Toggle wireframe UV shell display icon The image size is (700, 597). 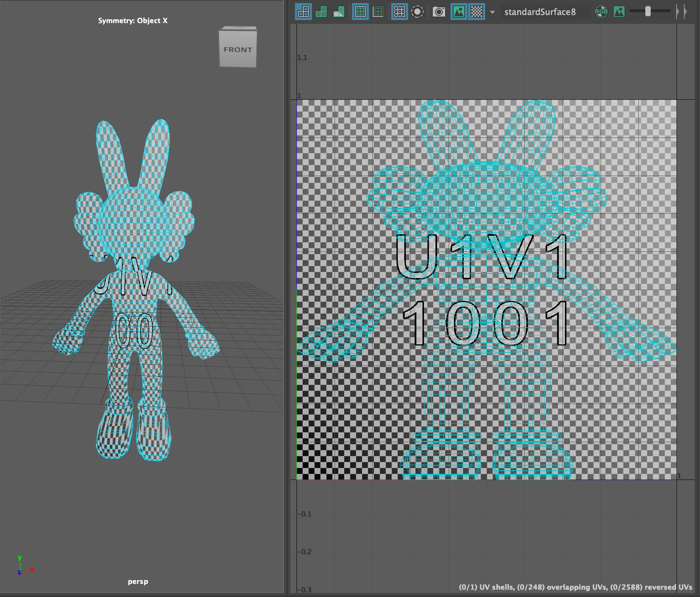tap(303, 12)
